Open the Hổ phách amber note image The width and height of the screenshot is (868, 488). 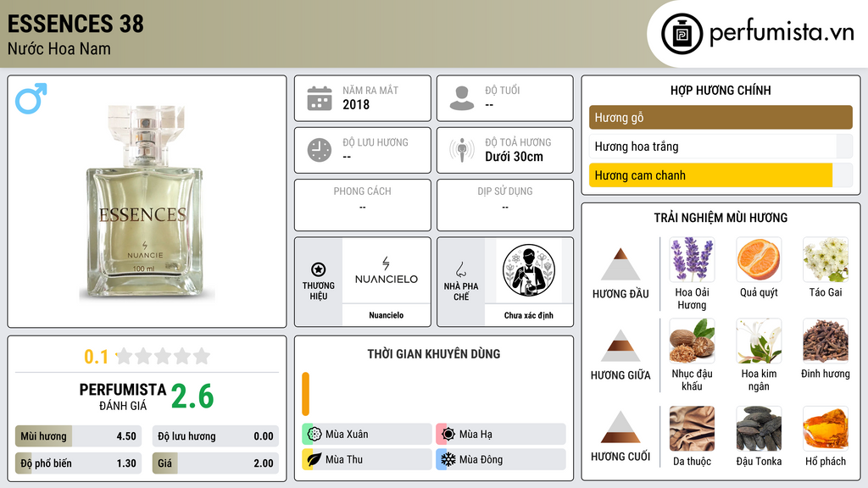click(x=826, y=429)
